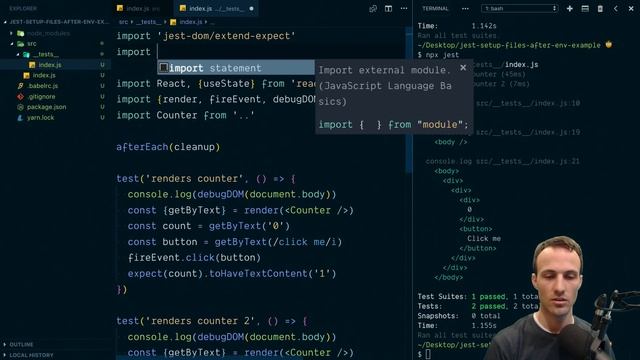This screenshot has height=360, width=640.
Task: Click src in the breadcrumb
Action: pos(123,22)
